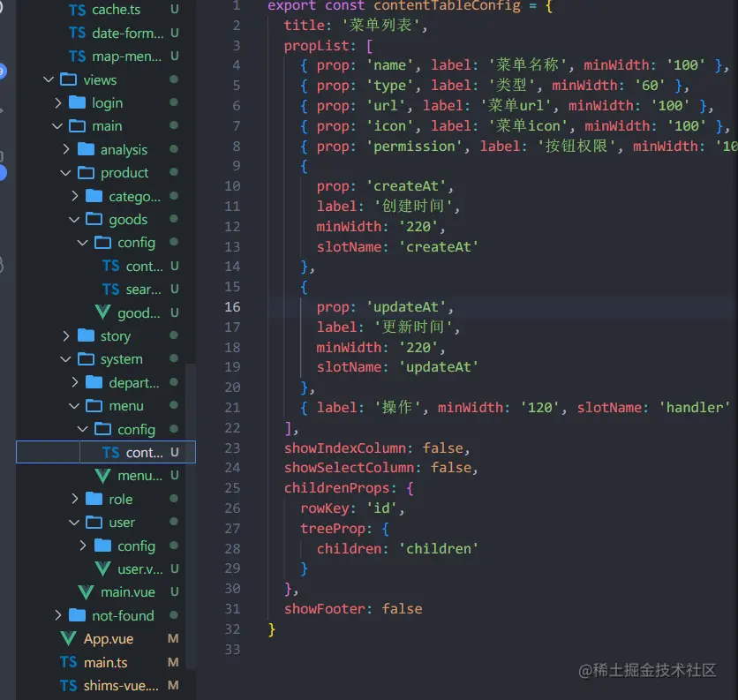Collapse the views folder chevron

point(49,79)
